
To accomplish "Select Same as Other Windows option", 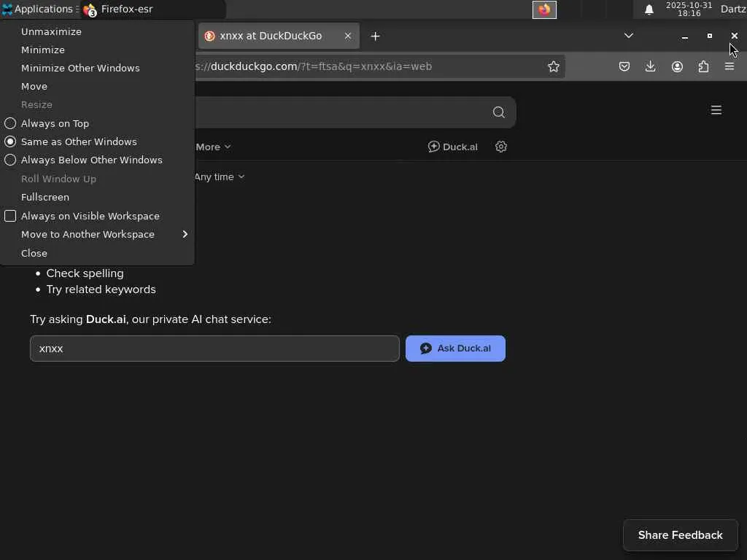I will (71, 141).
